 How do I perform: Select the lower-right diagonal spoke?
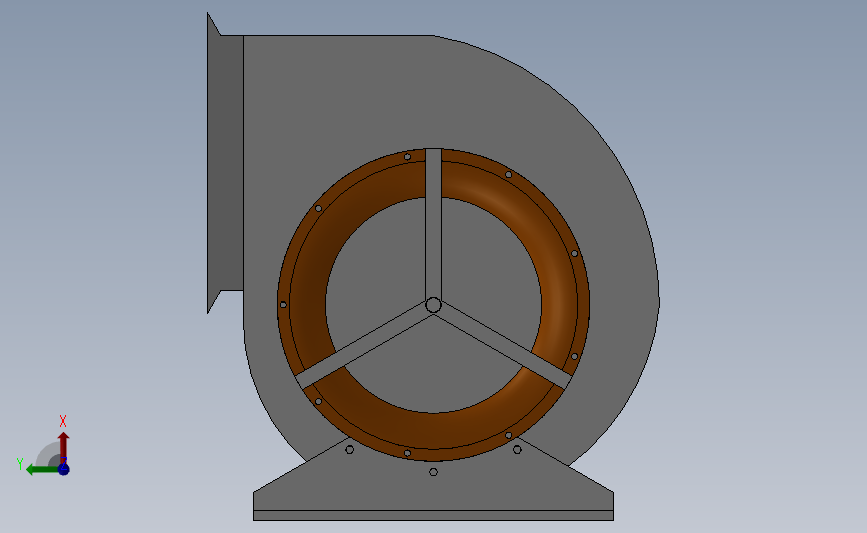(504, 347)
